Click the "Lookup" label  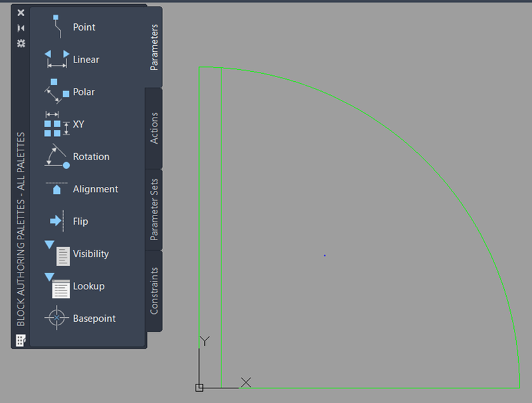click(89, 286)
